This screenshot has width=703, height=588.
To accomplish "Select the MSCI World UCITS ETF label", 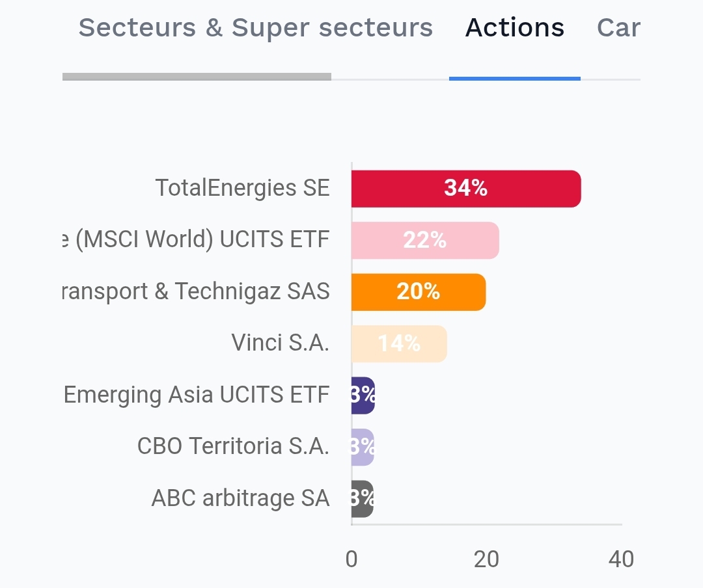I will [195, 240].
